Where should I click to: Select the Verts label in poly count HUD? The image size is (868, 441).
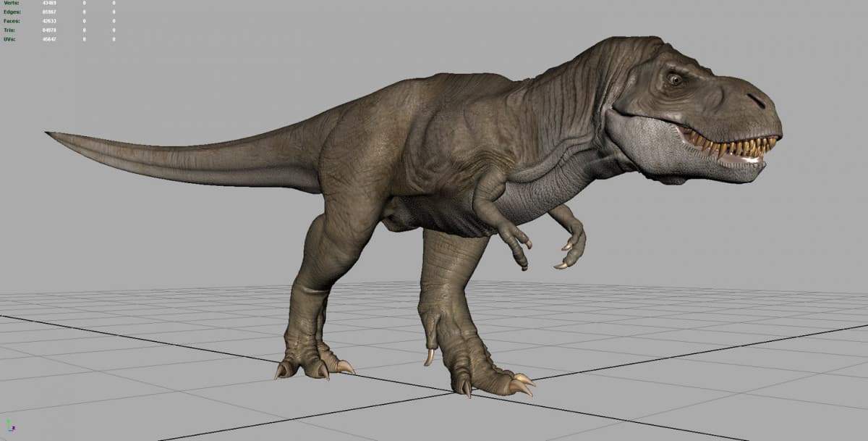(12, 4)
